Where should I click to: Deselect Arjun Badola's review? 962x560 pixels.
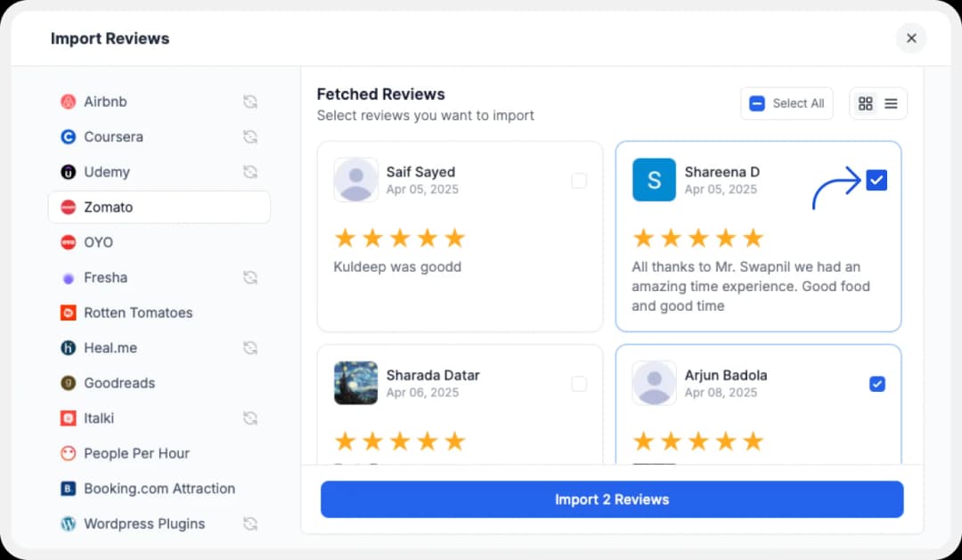(x=876, y=384)
